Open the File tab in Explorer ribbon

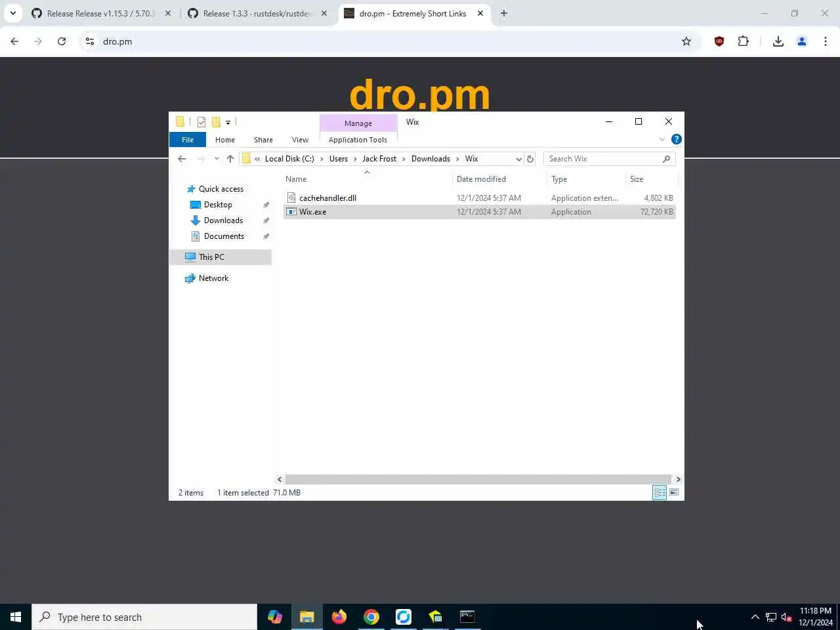tap(188, 140)
